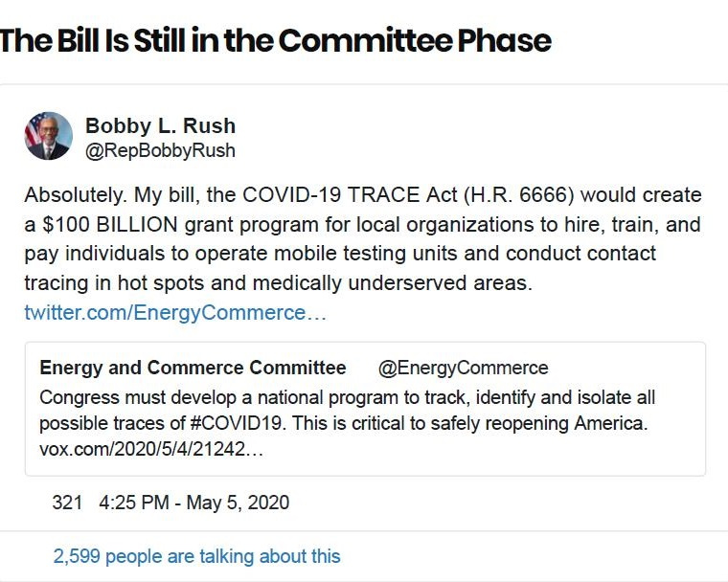Screen dimensions: 728x582
Task: Open the Bobby L. Rush display name
Action: coord(160,125)
